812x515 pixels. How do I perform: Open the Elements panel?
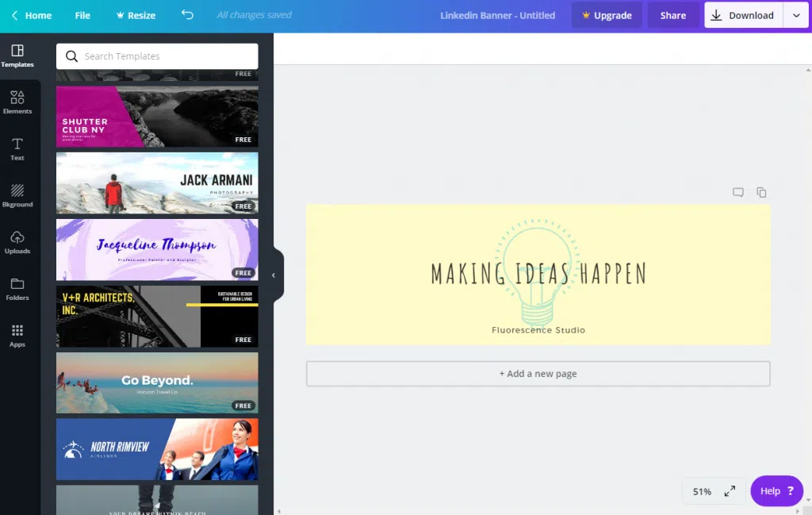pos(17,102)
